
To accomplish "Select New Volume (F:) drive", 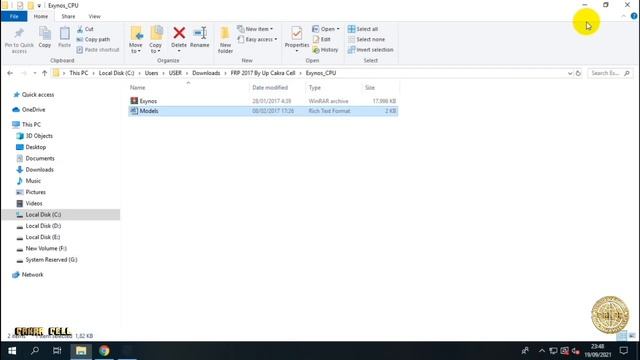I will tap(46, 248).
